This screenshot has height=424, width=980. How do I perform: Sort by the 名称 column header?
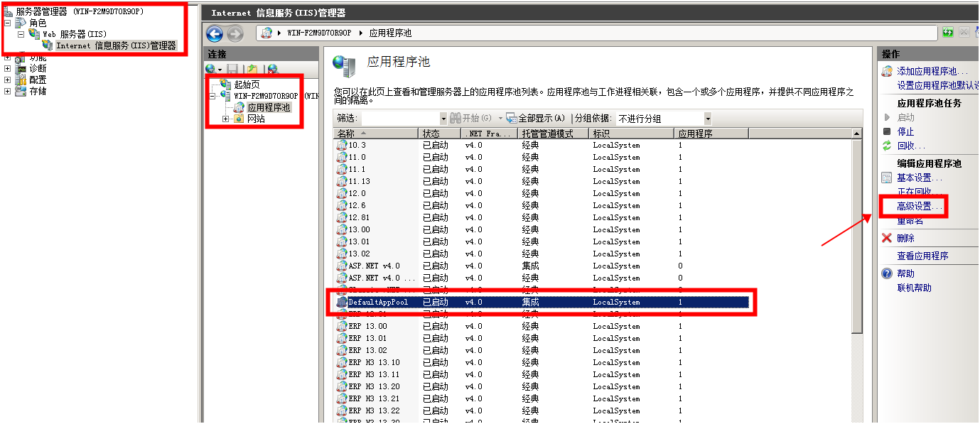tap(376, 134)
